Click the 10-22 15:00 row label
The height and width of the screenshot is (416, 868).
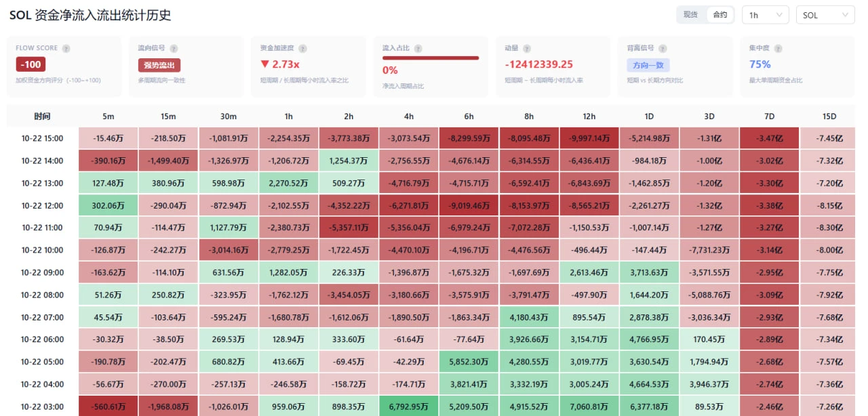click(x=43, y=139)
